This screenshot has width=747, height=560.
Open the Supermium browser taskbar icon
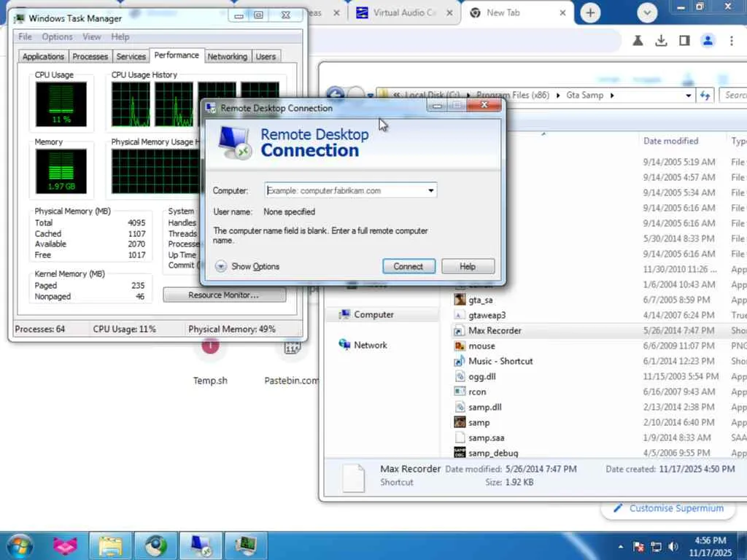pyautogui.click(x=156, y=545)
